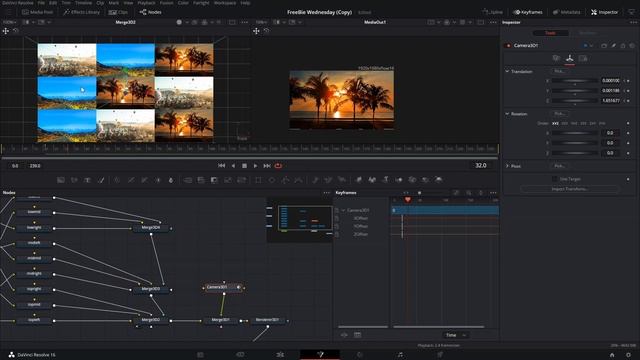Add a Color Corrector node from the toolbar
The height and width of the screenshot is (360, 640).
(x=117, y=180)
